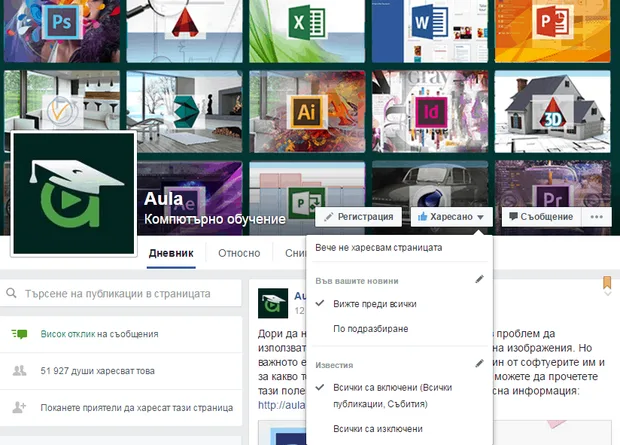
Task: Click the orange PowerPoint icon in cover
Action: tap(552, 23)
